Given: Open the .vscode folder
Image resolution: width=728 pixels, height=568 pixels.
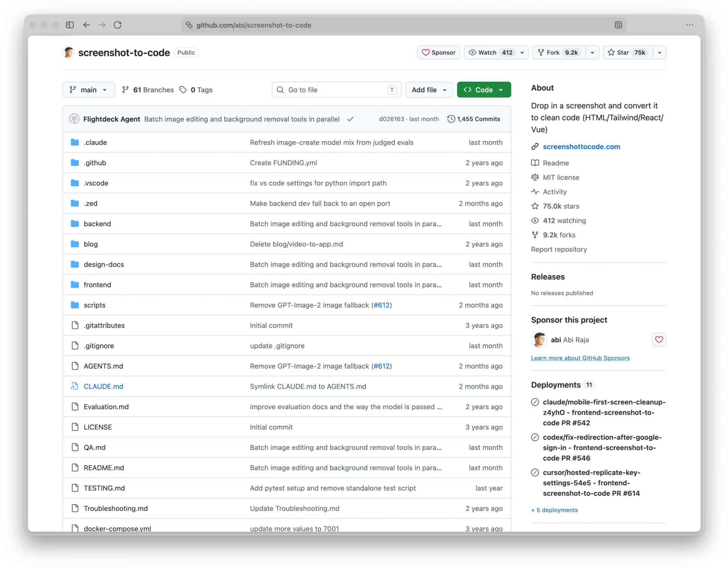Looking at the screenshot, I should click(x=96, y=183).
